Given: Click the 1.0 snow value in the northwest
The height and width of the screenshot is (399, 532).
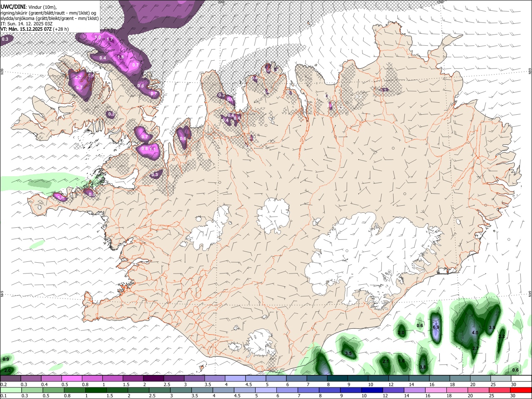Looking at the screenshot, I should 98,37.
